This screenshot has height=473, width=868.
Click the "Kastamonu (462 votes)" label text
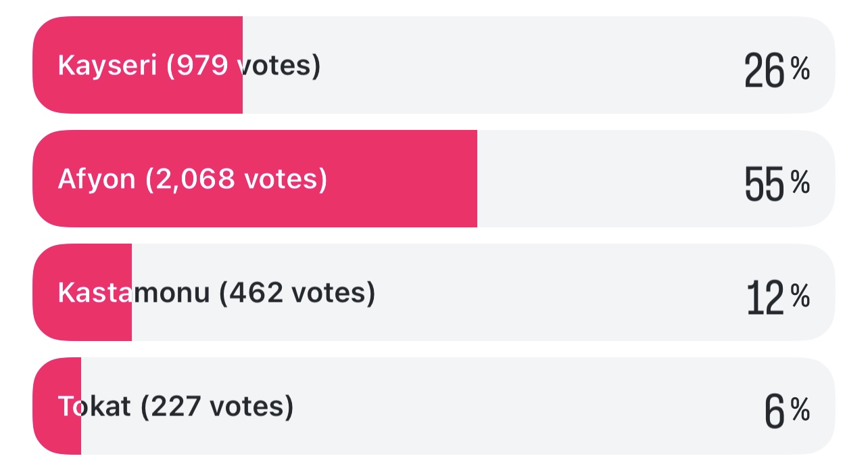coord(216,294)
